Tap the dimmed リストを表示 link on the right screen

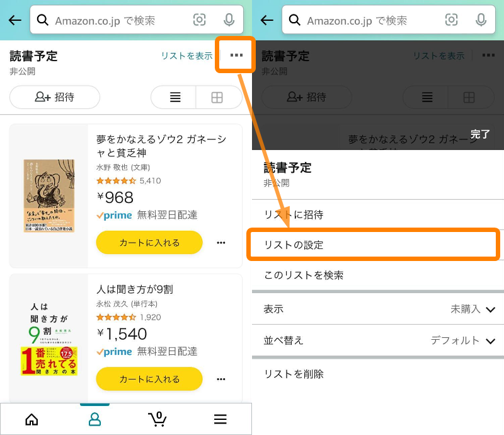point(438,55)
